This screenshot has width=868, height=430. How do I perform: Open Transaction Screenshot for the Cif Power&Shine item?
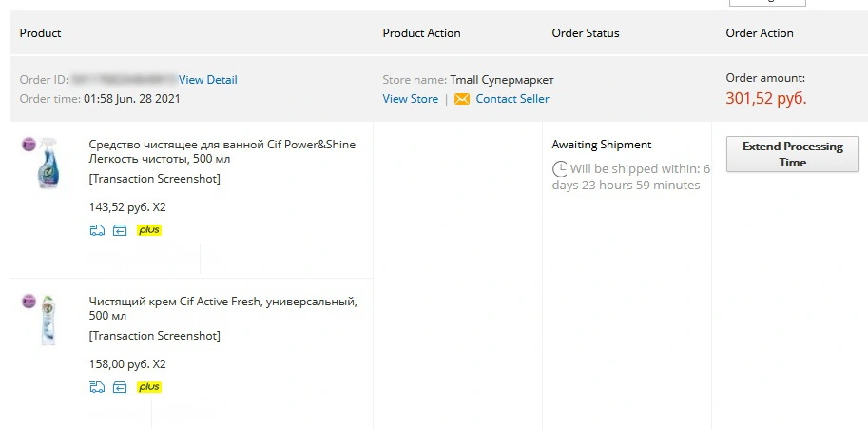click(154, 179)
